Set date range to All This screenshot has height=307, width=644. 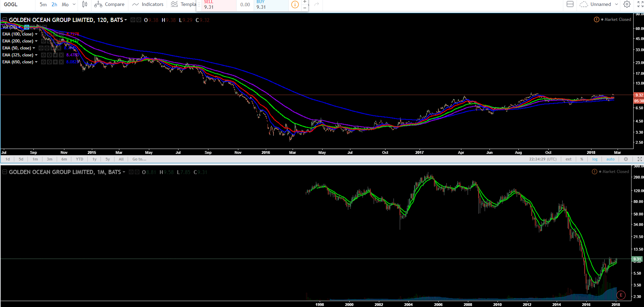coord(121,159)
